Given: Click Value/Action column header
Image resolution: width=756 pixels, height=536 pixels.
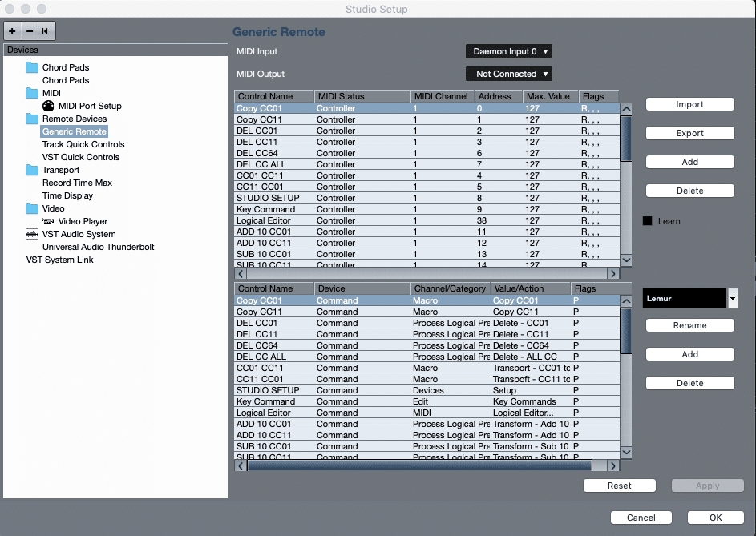Looking at the screenshot, I should [x=531, y=288].
